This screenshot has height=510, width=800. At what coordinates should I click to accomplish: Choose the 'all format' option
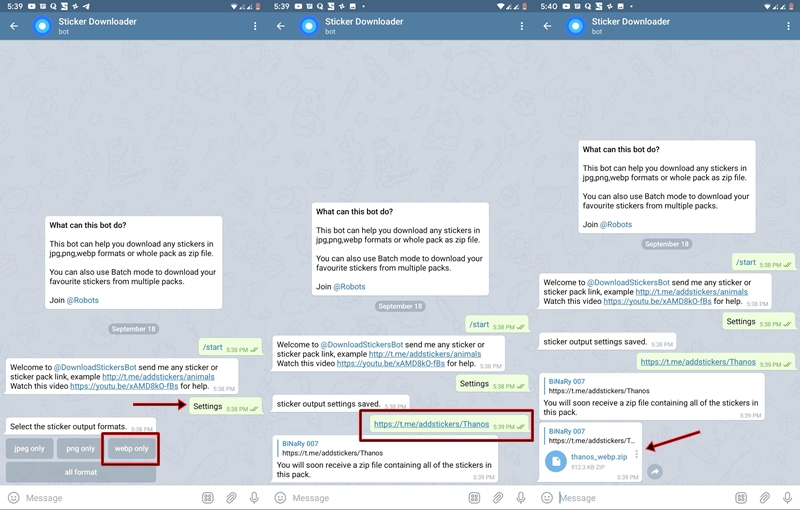click(81, 472)
